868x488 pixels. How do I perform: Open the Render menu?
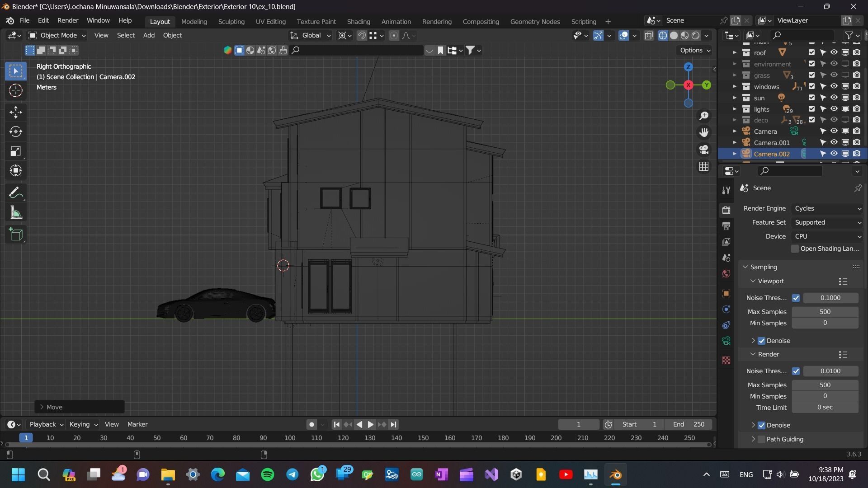pyautogui.click(x=67, y=21)
